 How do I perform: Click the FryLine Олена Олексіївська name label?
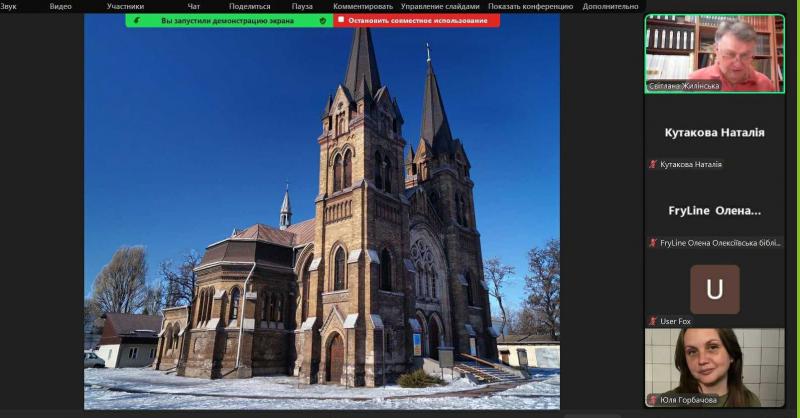[720, 243]
